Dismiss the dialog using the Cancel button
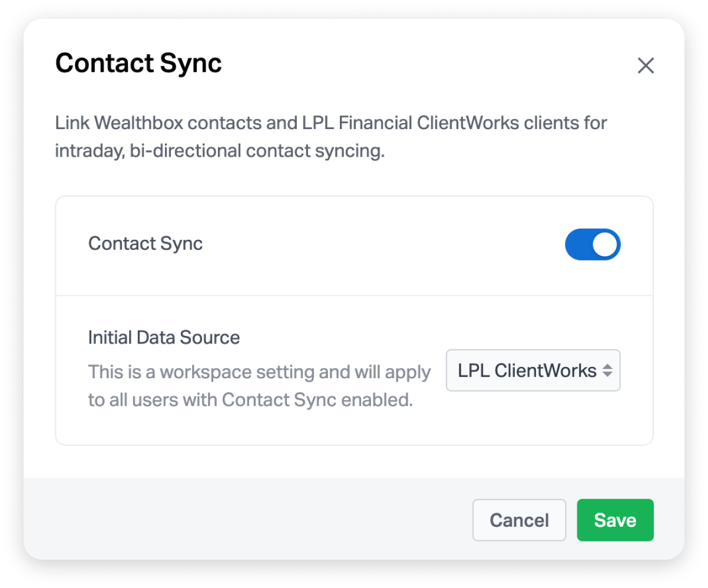This screenshot has width=708, height=588. click(519, 520)
